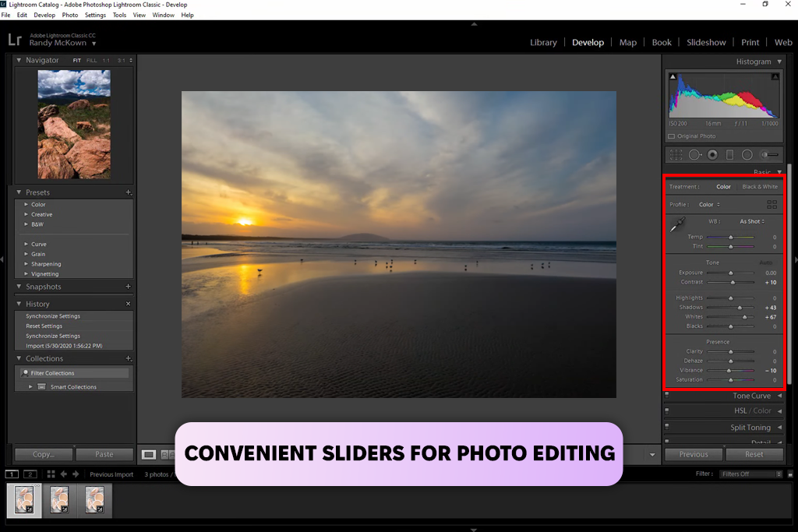The height and width of the screenshot is (532, 798).
Task: Set Treatment to Black & White
Action: [x=760, y=187]
